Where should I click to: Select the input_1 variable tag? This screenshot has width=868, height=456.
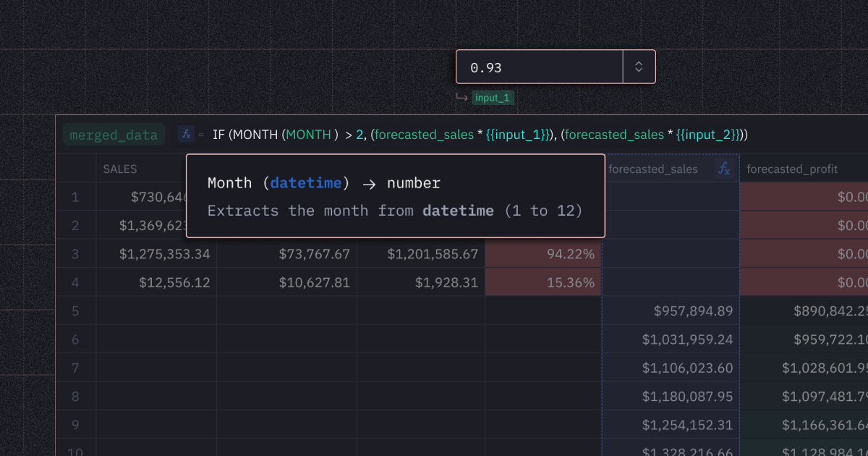493,98
